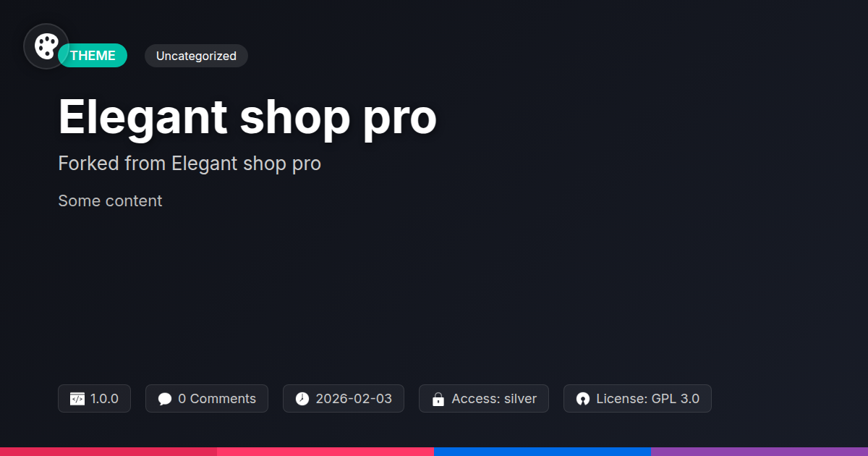The height and width of the screenshot is (456, 868).
Task: Click the 2026-02-03 date badge
Action: point(344,399)
